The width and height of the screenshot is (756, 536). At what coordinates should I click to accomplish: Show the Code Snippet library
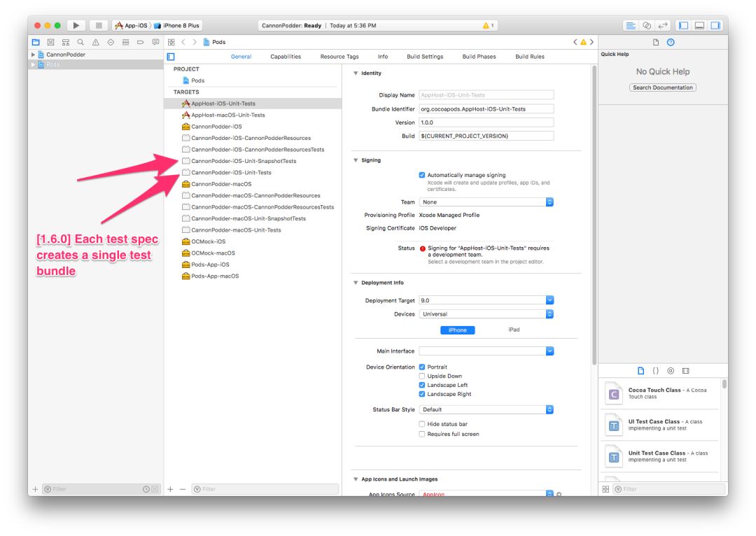[656, 371]
